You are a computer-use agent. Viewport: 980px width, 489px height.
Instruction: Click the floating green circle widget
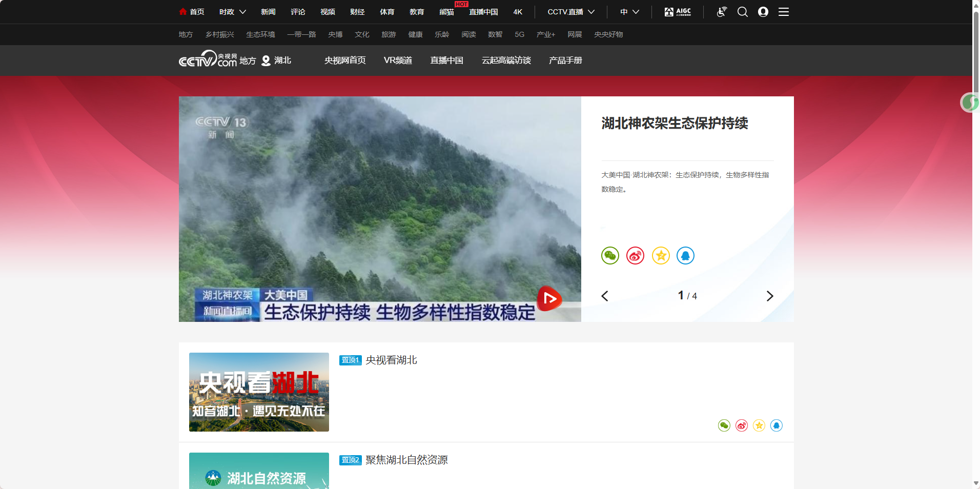[x=969, y=103]
